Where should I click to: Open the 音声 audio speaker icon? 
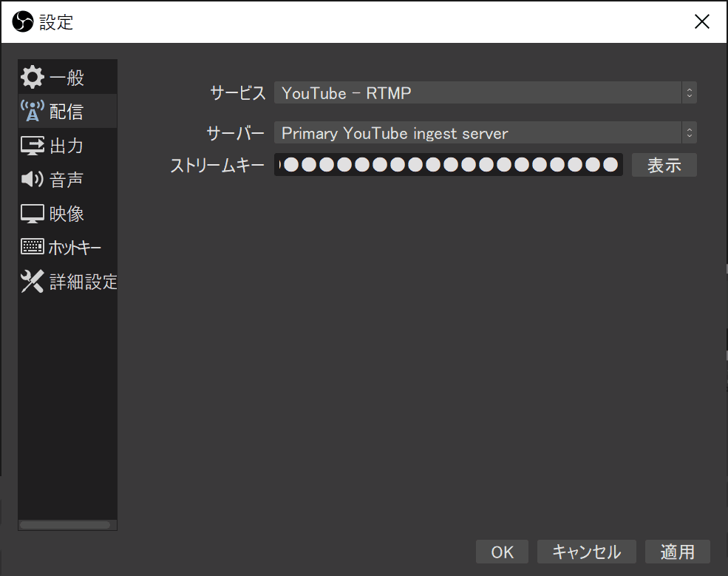(32, 179)
